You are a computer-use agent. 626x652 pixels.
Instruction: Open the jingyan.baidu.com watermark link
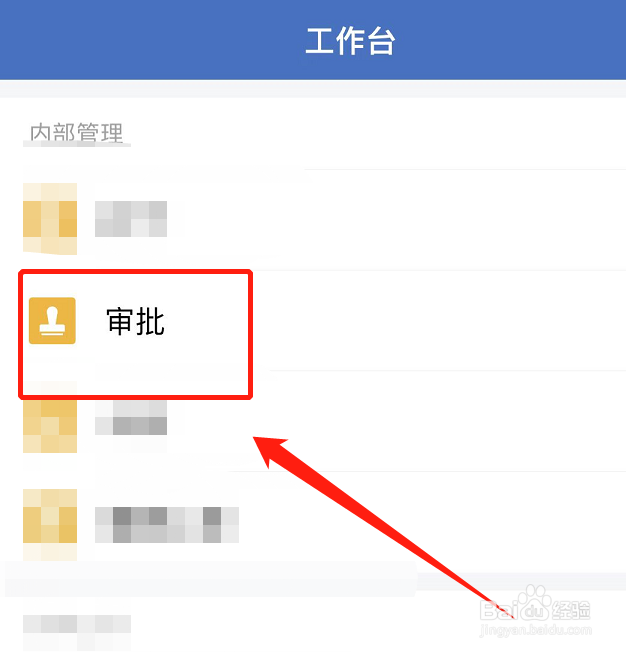(x=536, y=630)
